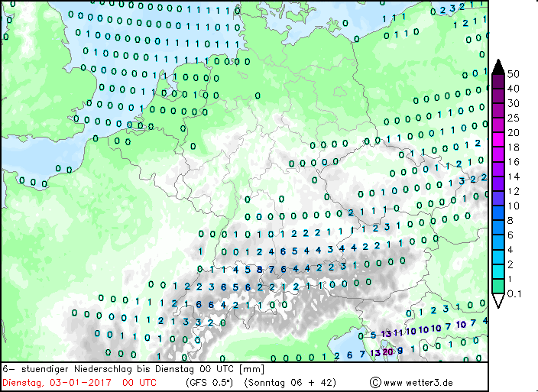
Task: Click the white arrow below the legend
Action: [x=498, y=301]
